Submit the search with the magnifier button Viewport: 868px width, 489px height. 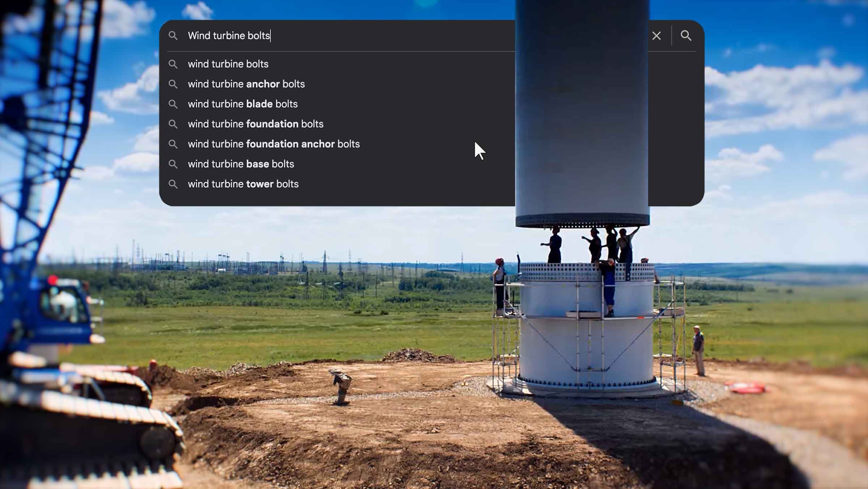coord(686,35)
